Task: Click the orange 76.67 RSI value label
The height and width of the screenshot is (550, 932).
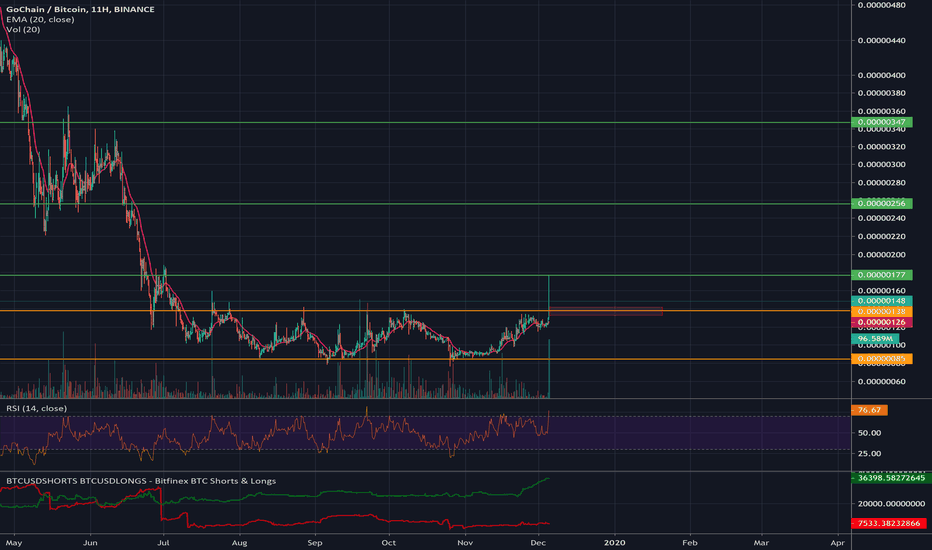Action: coord(870,410)
